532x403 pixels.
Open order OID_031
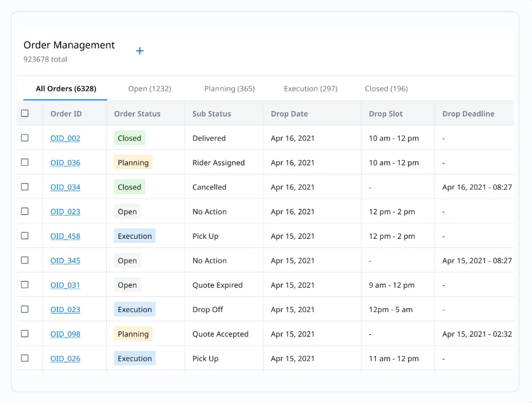65,284
